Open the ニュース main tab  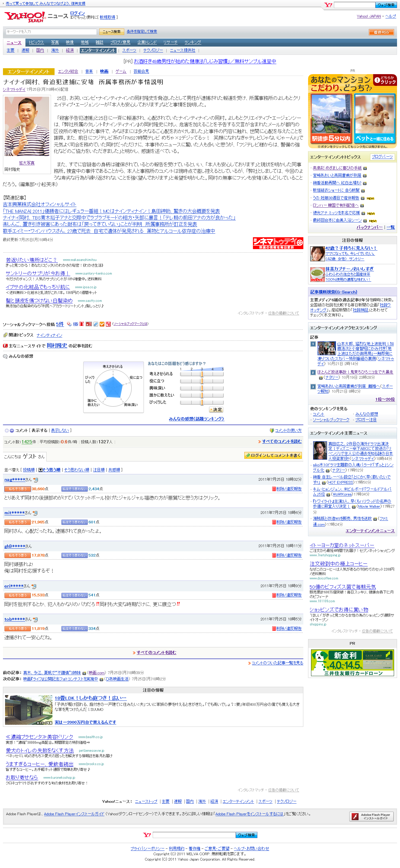(14, 42)
